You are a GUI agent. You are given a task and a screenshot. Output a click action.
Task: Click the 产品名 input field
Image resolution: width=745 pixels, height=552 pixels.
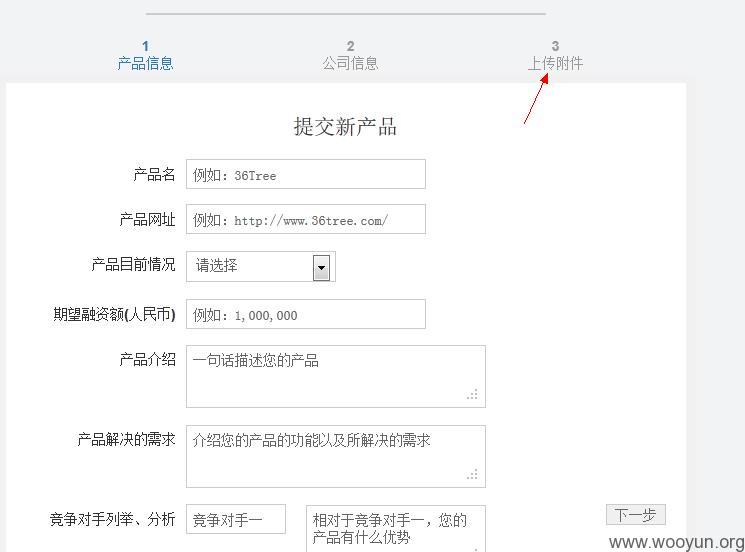click(x=306, y=174)
